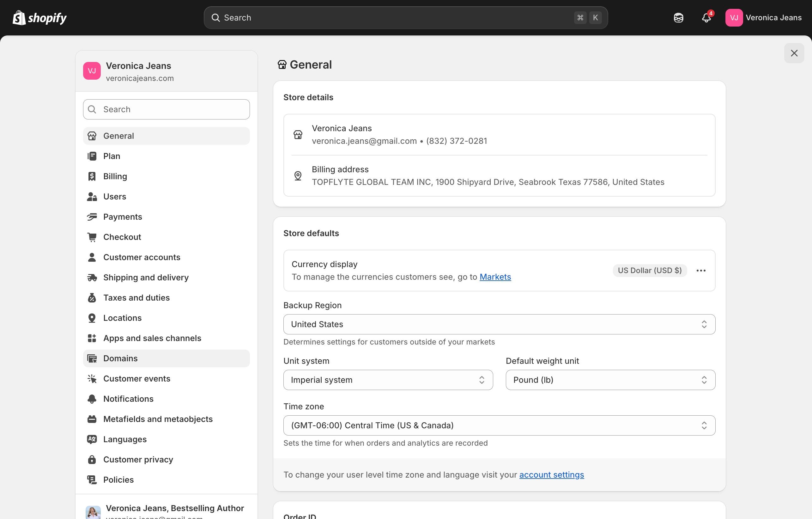This screenshot has height=519, width=812.
Task: Expand the Backup Region dropdown
Action: pyautogui.click(x=499, y=324)
